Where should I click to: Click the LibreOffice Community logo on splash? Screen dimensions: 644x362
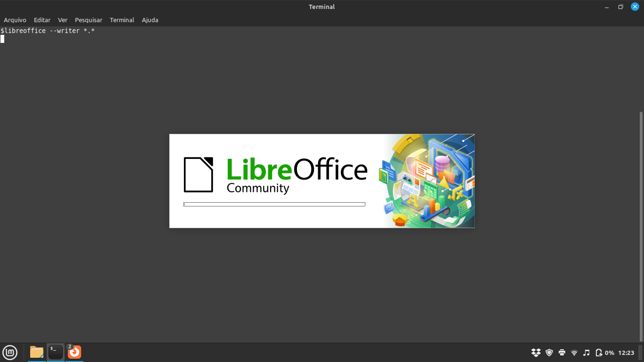click(x=275, y=175)
